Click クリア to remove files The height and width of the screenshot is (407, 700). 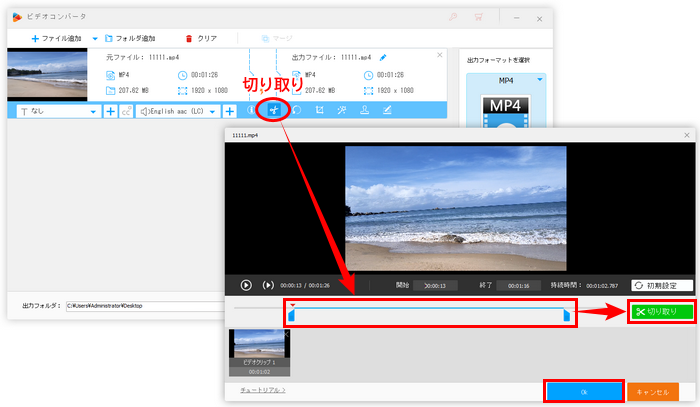point(201,39)
